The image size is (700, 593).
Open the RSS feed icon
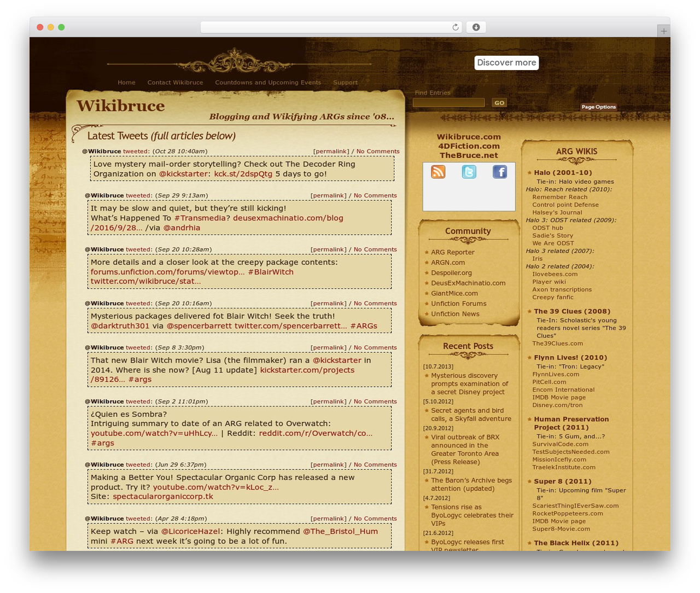click(x=438, y=172)
